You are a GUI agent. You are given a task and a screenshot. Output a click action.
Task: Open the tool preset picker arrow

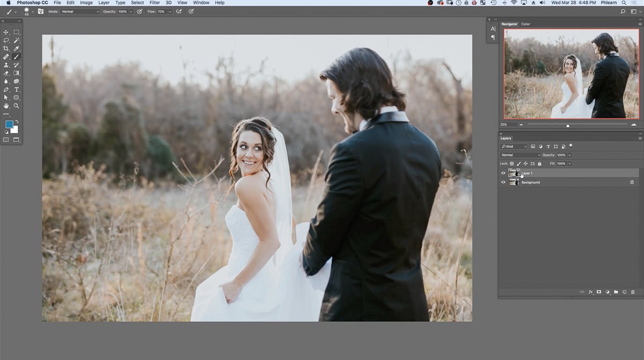(x=16, y=11)
